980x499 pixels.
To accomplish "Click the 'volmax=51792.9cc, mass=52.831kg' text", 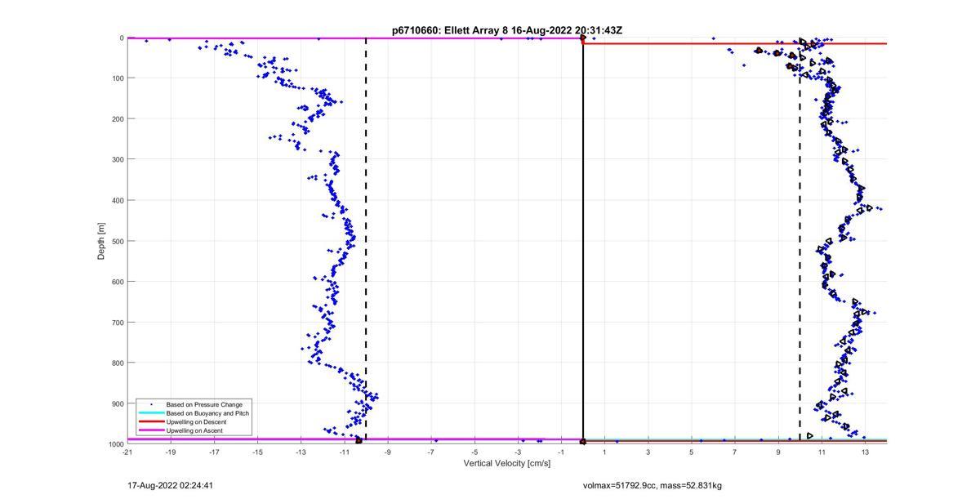I will (x=653, y=486).
